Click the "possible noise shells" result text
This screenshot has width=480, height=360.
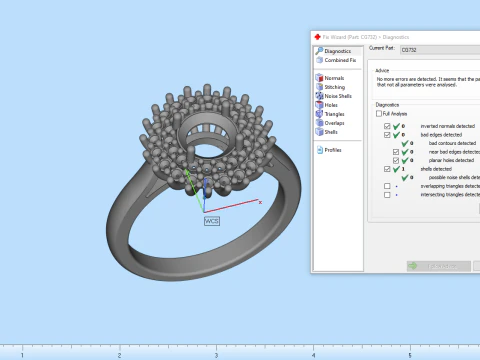pyautogui.click(x=454, y=177)
